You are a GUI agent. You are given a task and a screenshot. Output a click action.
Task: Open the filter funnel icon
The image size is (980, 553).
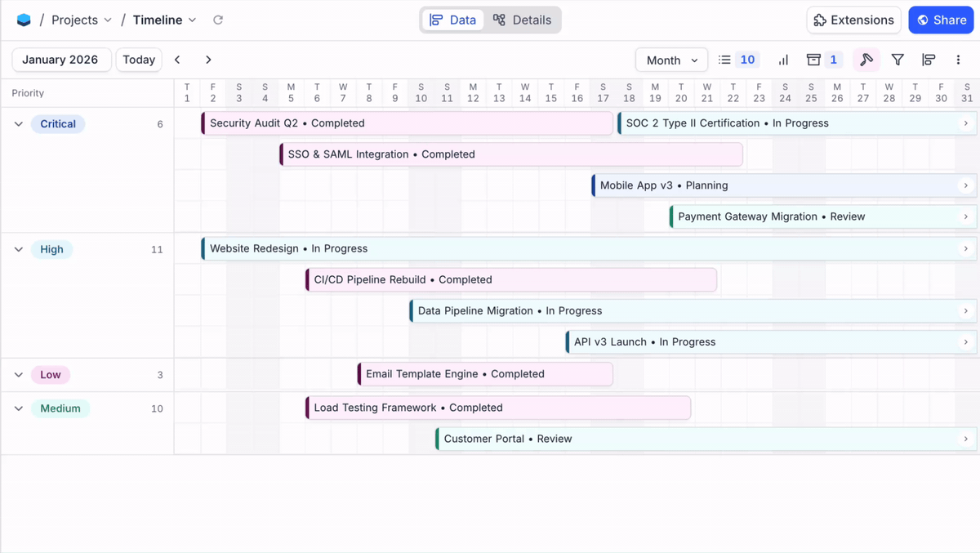tap(898, 60)
